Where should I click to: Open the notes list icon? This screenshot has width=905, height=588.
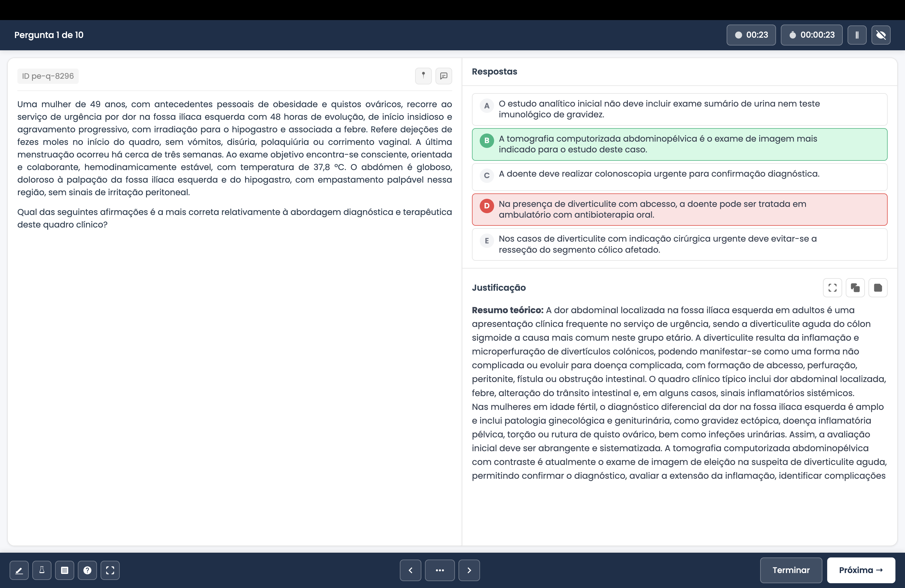[65, 570]
